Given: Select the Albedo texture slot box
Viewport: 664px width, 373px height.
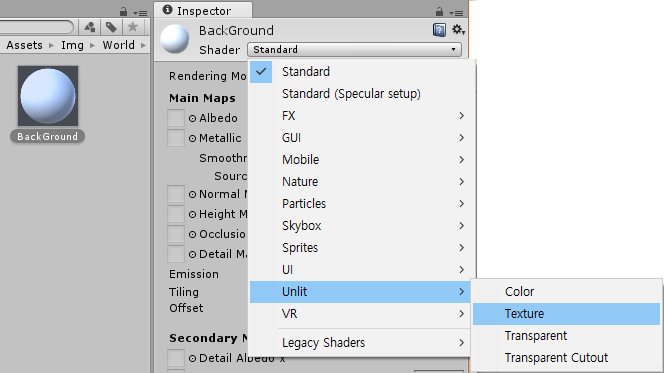Looking at the screenshot, I should tap(176, 118).
